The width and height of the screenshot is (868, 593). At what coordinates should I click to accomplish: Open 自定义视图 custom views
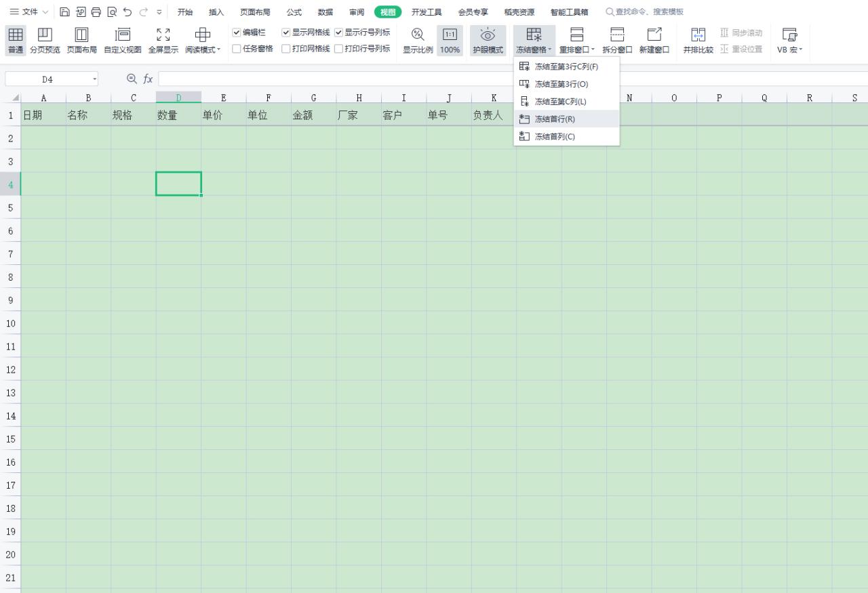(x=123, y=35)
